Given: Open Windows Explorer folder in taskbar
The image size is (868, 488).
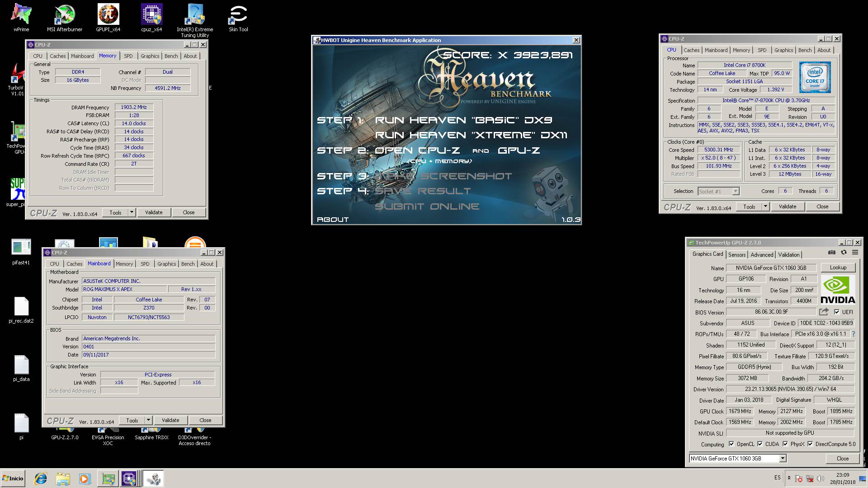Looking at the screenshot, I should click(63, 479).
